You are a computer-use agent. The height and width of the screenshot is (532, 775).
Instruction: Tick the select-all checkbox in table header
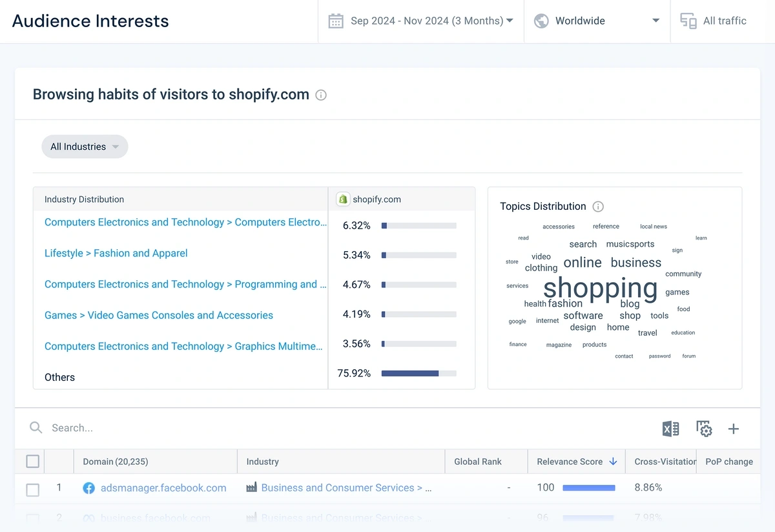click(32, 462)
